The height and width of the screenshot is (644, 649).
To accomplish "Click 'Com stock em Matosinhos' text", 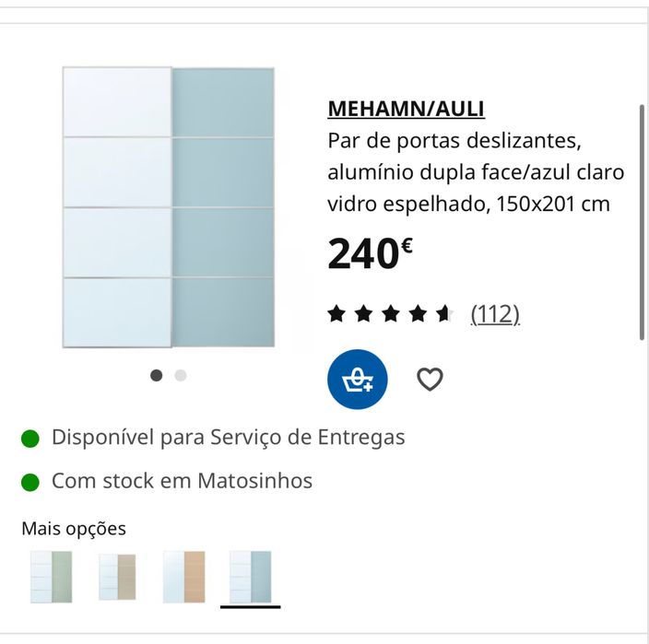I will [x=182, y=481].
